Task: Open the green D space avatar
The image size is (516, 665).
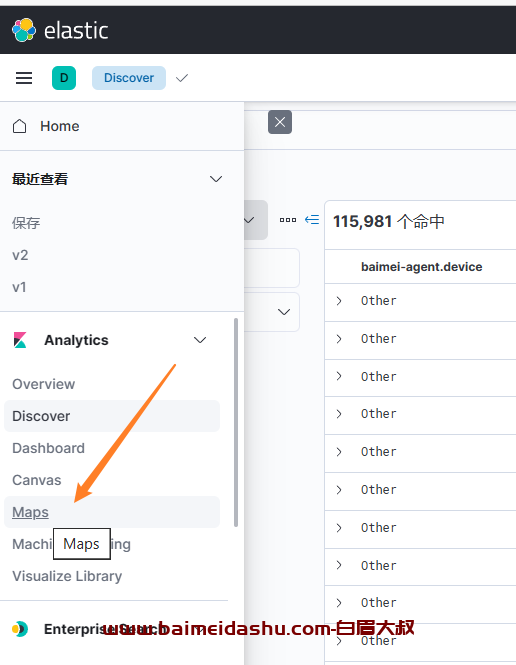Action: (64, 78)
